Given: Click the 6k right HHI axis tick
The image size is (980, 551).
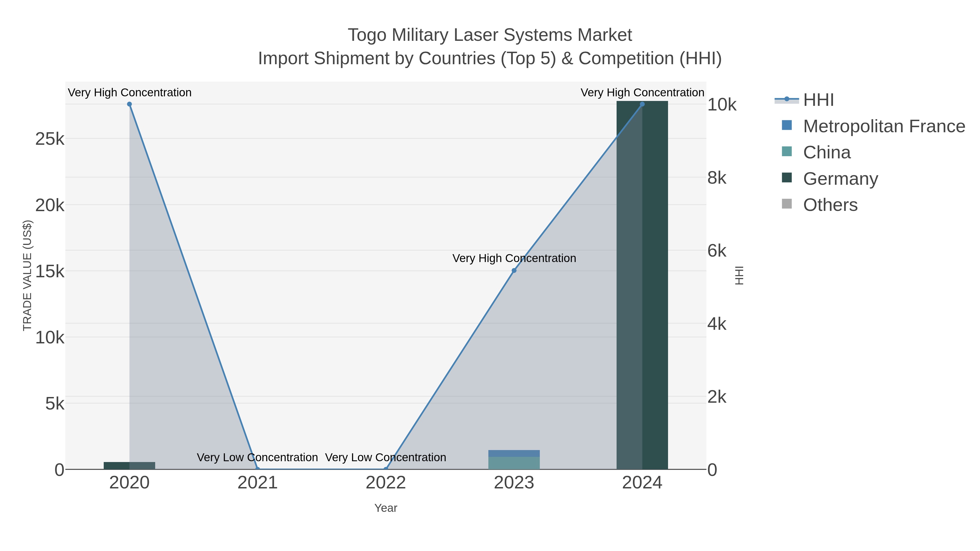Looking at the screenshot, I should point(717,251).
